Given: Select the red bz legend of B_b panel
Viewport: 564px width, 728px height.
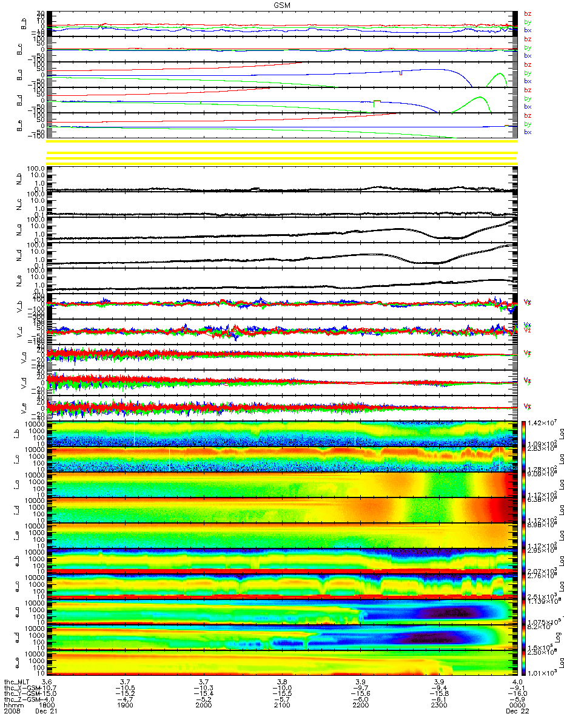Looking at the screenshot, I should point(528,13).
